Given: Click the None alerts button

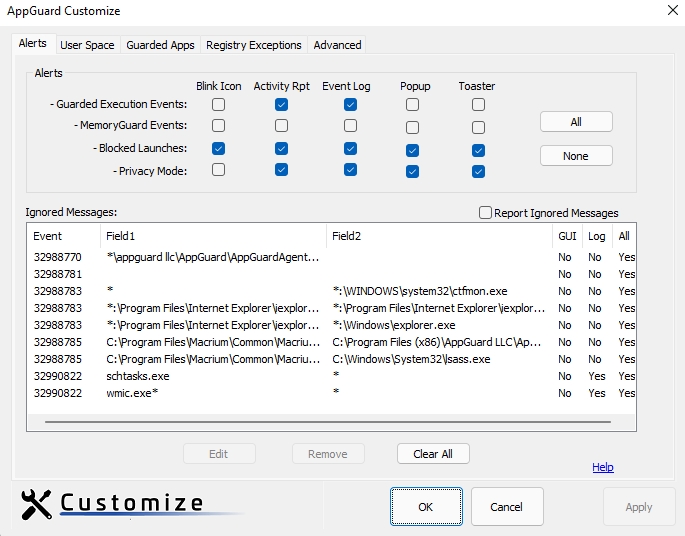Looking at the screenshot, I should tap(576, 156).
